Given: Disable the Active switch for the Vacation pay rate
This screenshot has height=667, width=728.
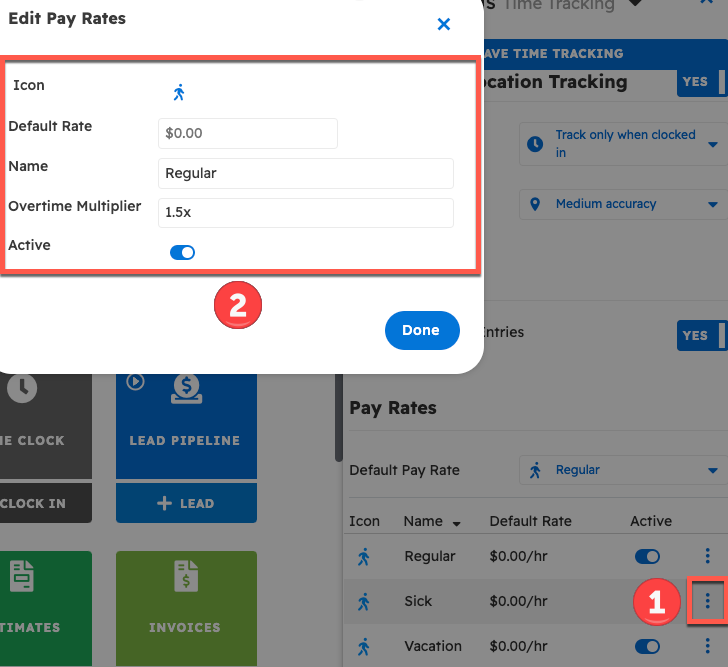Looking at the screenshot, I should click(x=647, y=646).
